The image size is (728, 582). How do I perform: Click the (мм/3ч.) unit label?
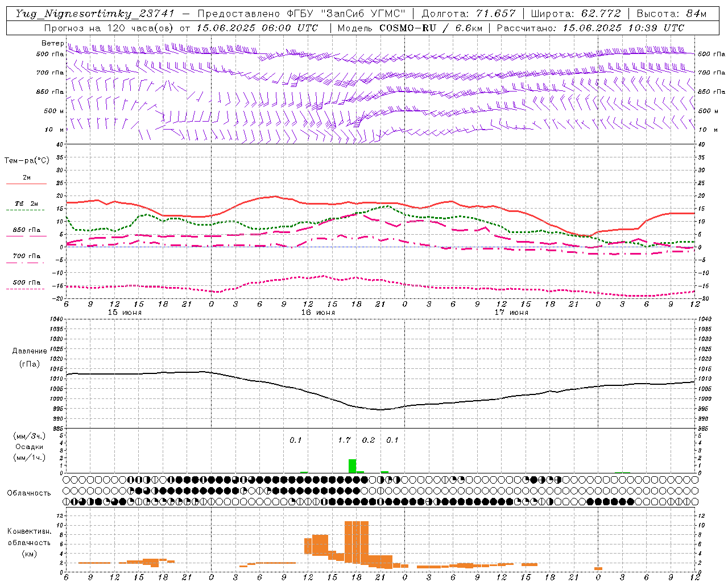click(x=29, y=436)
